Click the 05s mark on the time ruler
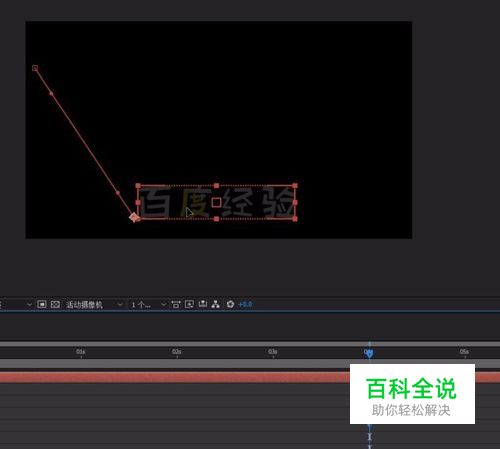The height and width of the screenshot is (449, 500). pyautogui.click(x=464, y=352)
